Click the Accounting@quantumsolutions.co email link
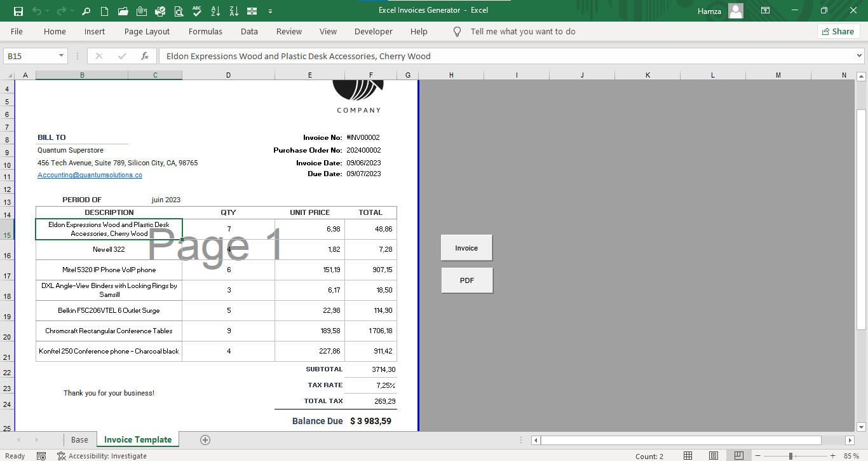This screenshot has height=461, width=868. click(x=90, y=175)
